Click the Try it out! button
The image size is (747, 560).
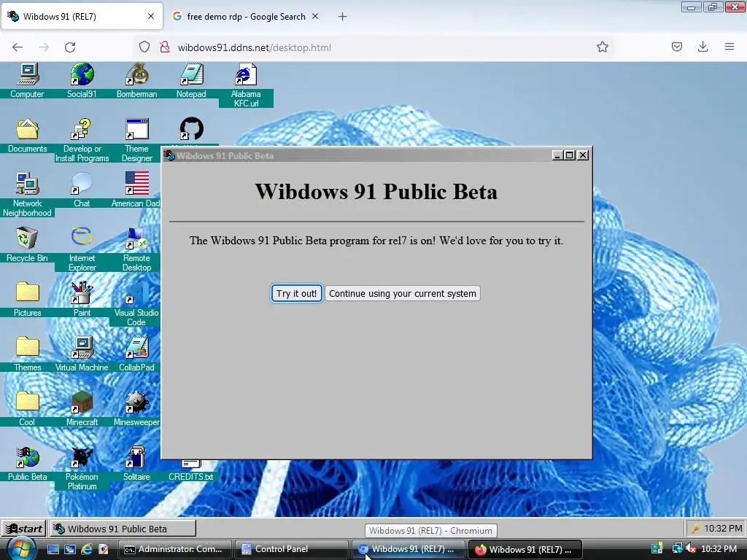(x=296, y=293)
